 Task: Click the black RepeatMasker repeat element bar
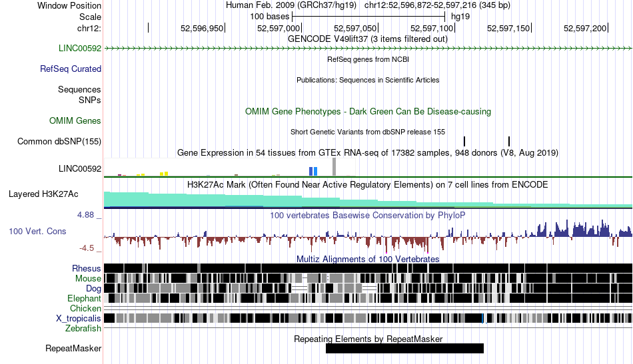pos(404,348)
